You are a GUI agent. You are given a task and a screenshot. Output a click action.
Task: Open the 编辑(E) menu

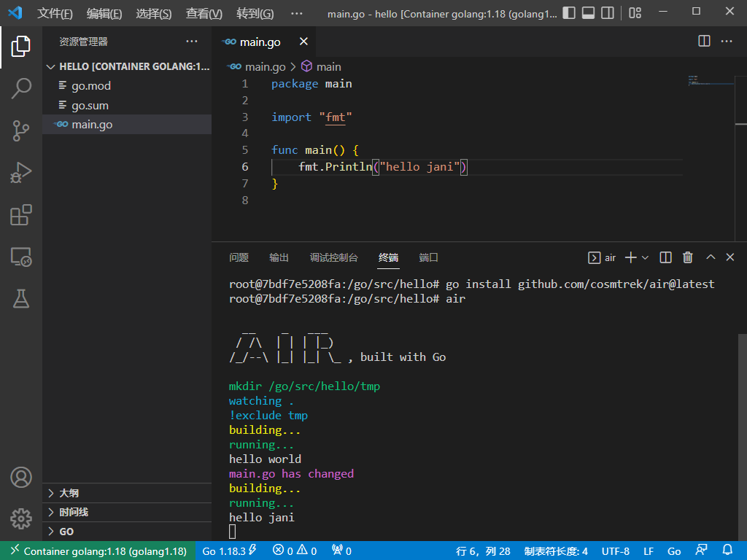coord(104,13)
